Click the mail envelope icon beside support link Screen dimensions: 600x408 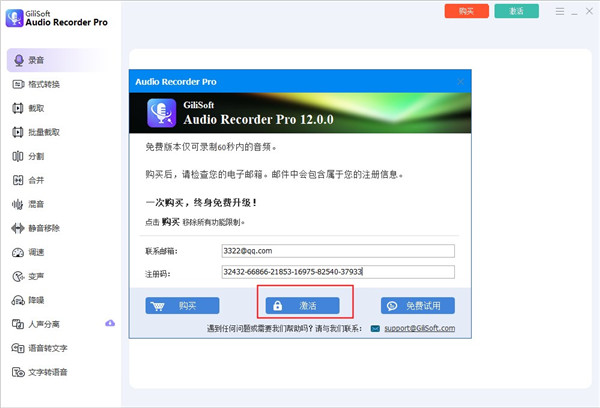(375, 328)
